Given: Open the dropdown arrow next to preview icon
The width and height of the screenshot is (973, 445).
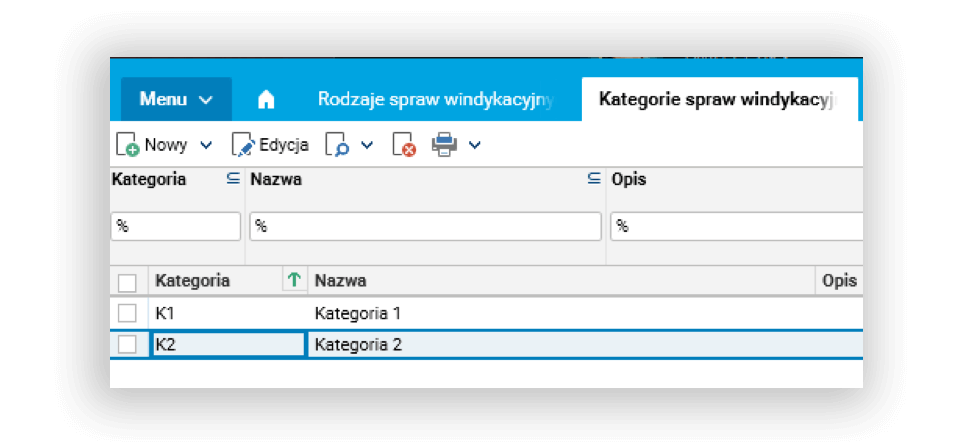Looking at the screenshot, I should click(367, 145).
